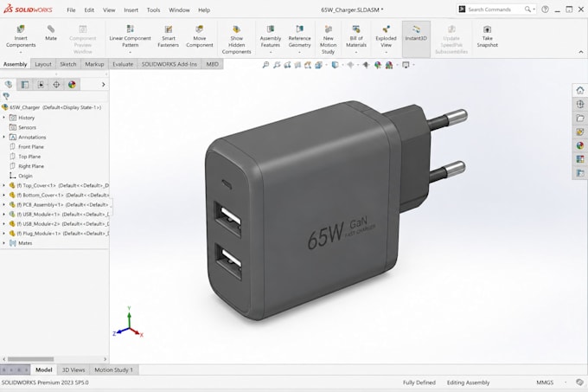Expand manager pane tabs with right chevron
Image resolution: width=588 pixels, height=392 pixels.
(x=104, y=85)
